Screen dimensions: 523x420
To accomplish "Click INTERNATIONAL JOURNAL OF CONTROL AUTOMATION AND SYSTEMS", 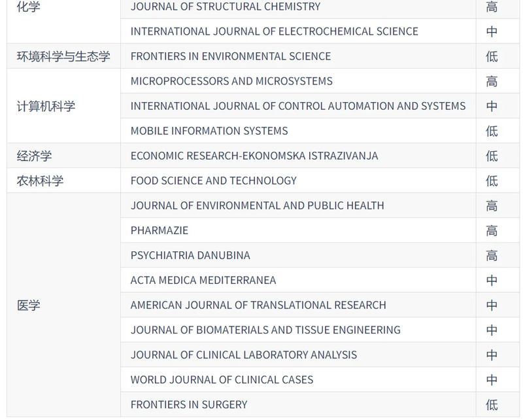I will click(x=298, y=106).
